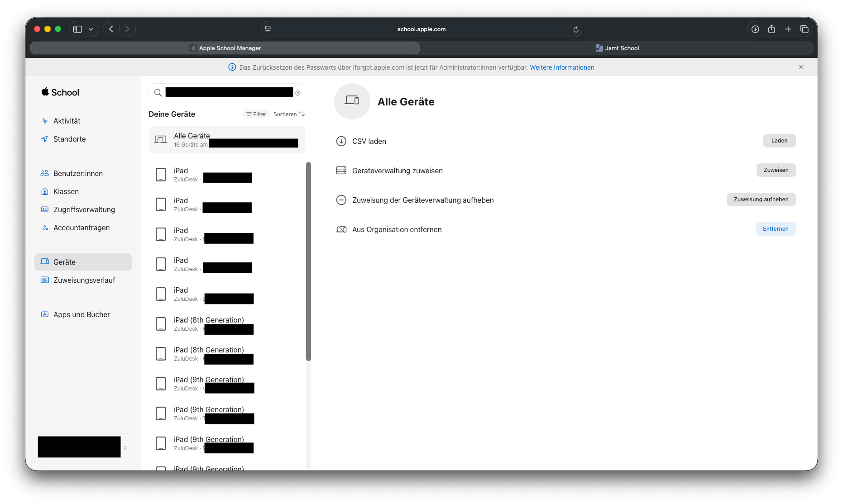
Task: Show tab overview icon
Action: [804, 29]
